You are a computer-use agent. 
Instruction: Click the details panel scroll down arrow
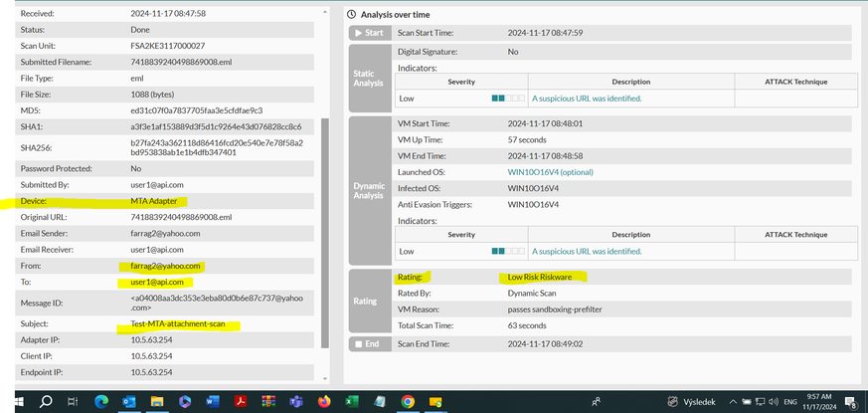[324, 378]
